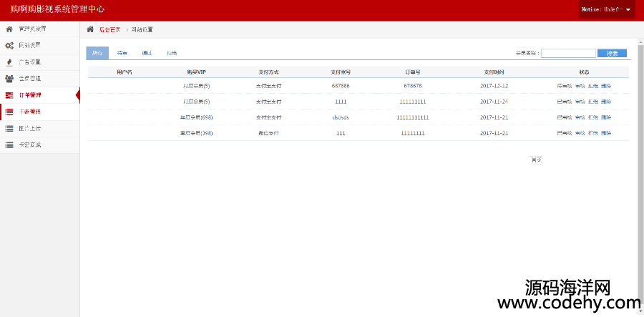Click the 网站设置 breadcrumb text
This screenshot has height=317, width=644.
point(142,29)
